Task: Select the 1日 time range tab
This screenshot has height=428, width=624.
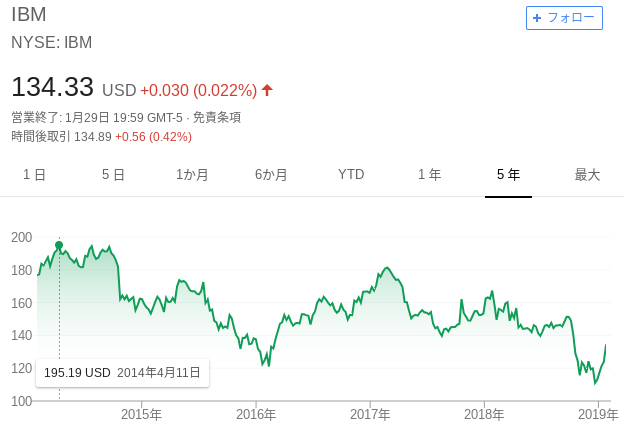Action: pyautogui.click(x=35, y=174)
